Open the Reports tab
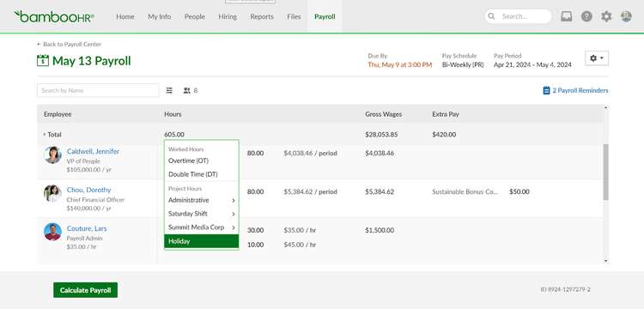This screenshot has height=309, width=644. [262, 17]
